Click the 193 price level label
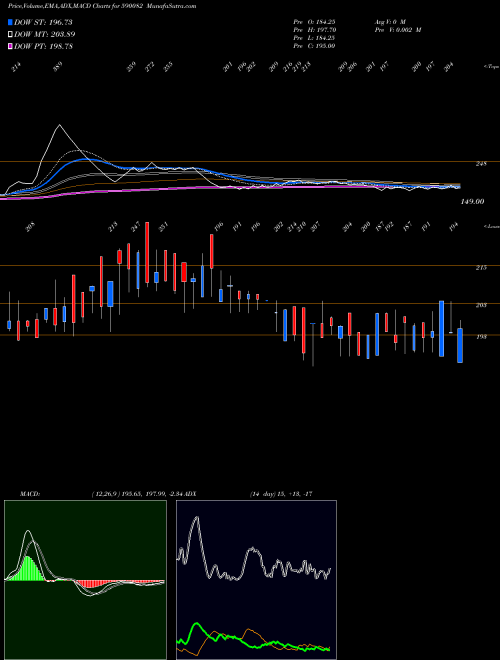 481,337
